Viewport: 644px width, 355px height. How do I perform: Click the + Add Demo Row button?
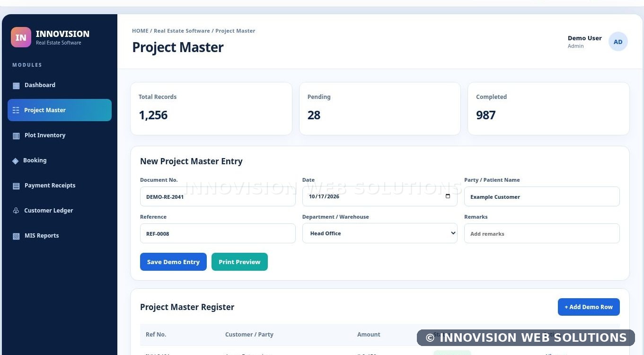point(589,307)
